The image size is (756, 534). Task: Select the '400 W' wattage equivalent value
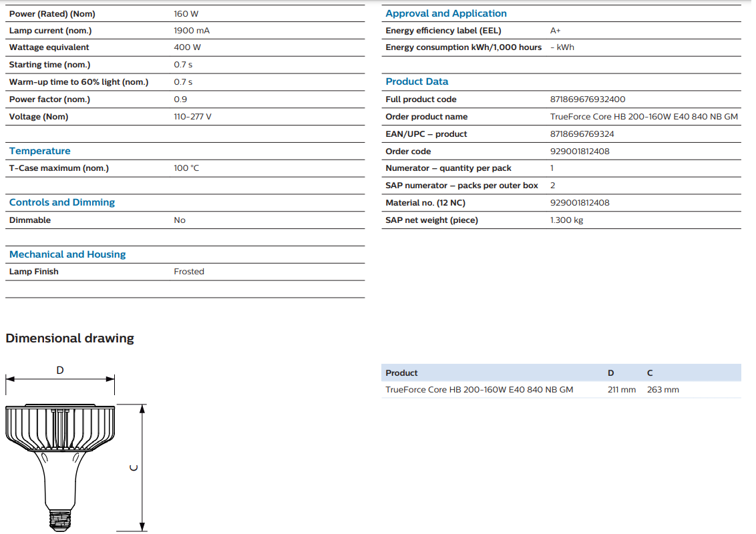tap(187, 47)
